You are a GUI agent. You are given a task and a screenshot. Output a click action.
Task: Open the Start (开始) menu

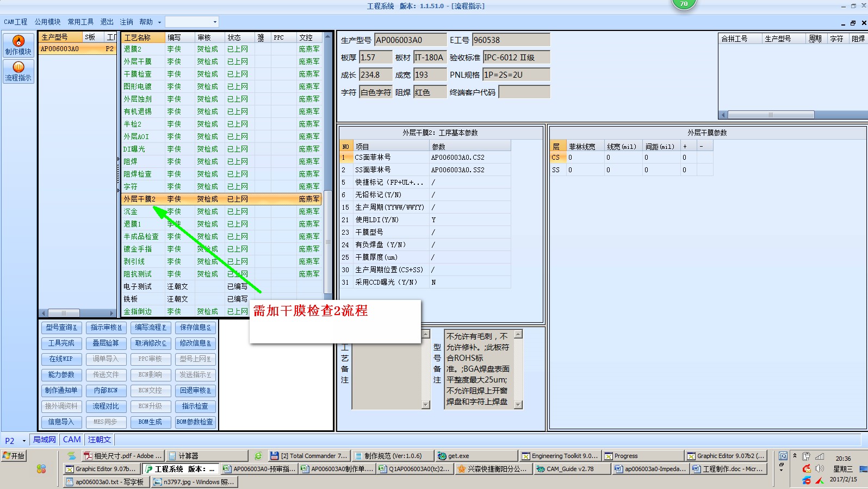[x=14, y=456]
